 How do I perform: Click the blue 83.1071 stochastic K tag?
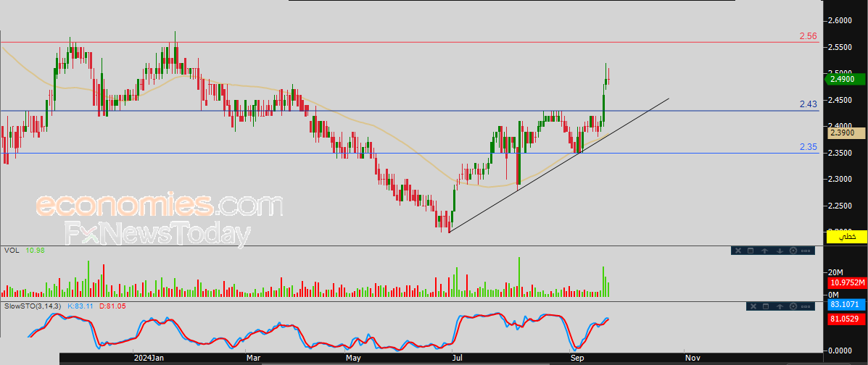click(x=846, y=304)
